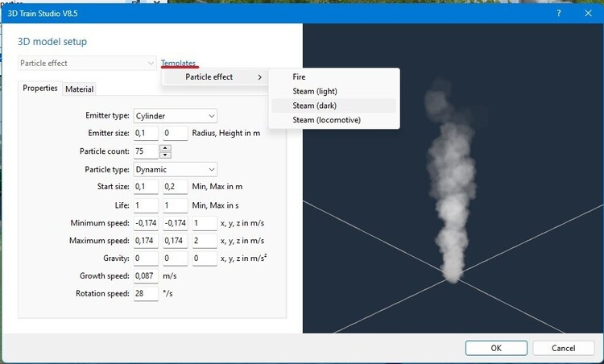Select the Fire template
Viewport: 604px width, 364px height.
299,77
